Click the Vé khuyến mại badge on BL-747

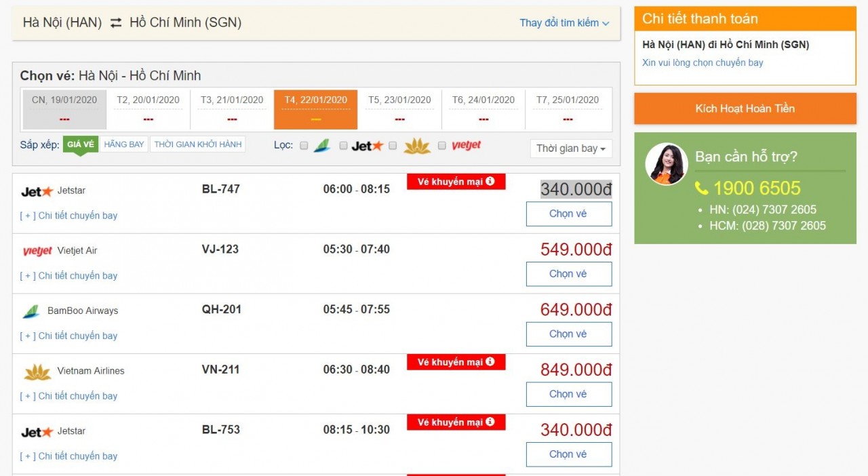point(456,182)
